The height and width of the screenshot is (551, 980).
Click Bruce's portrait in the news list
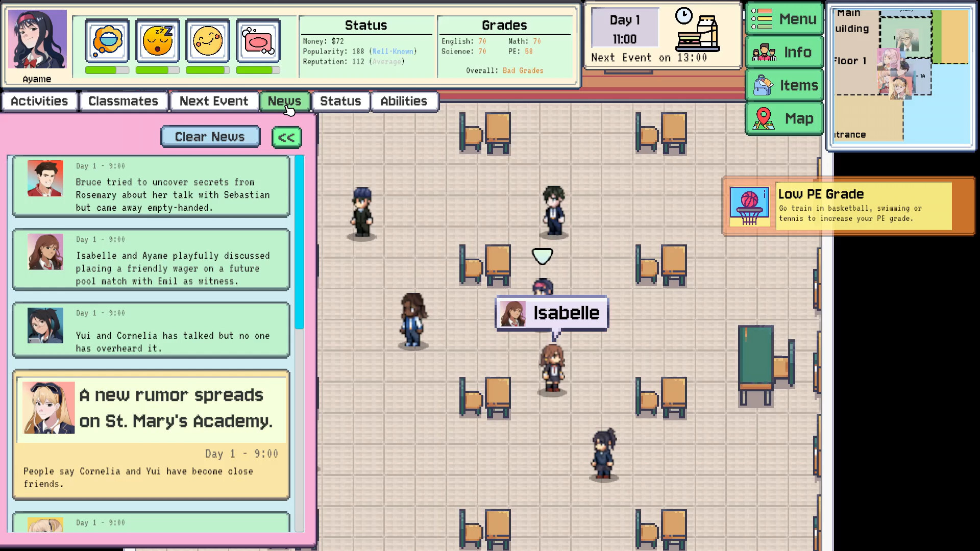click(x=45, y=178)
